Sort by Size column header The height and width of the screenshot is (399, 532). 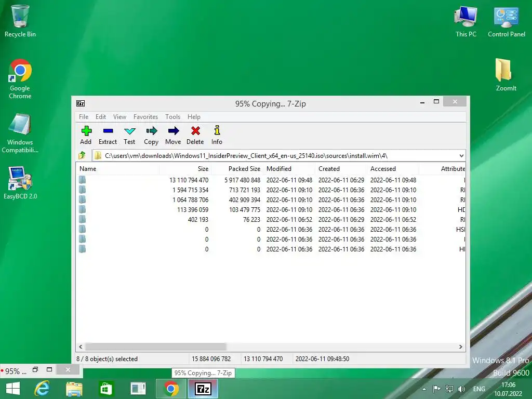click(x=185, y=169)
